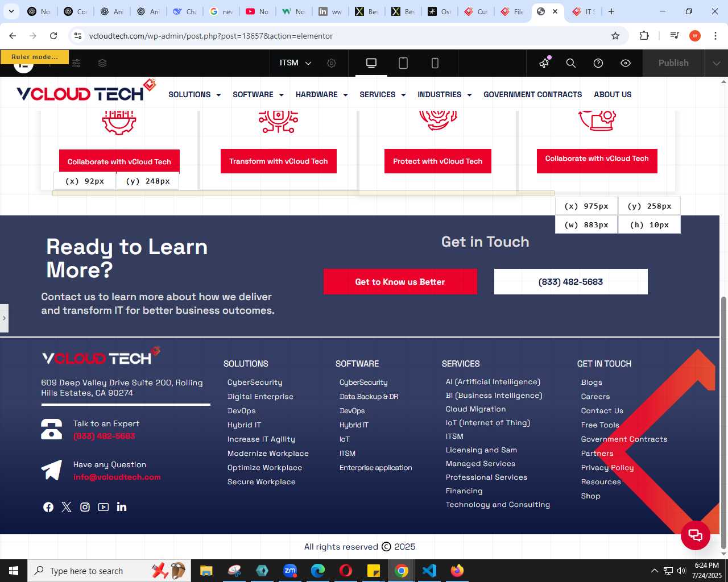The height and width of the screenshot is (582, 728).
Task: Switch to the Google search browser tab
Action: [x=221, y=11]
